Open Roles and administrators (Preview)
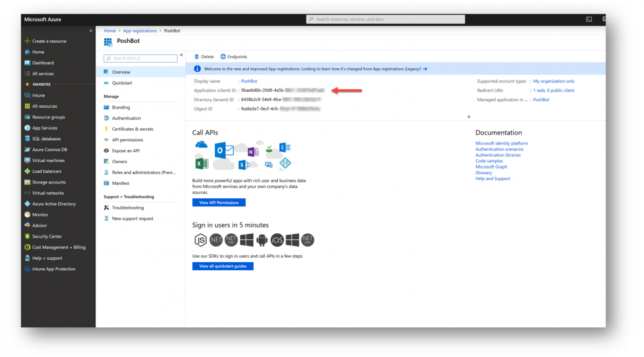 [143, 173]
